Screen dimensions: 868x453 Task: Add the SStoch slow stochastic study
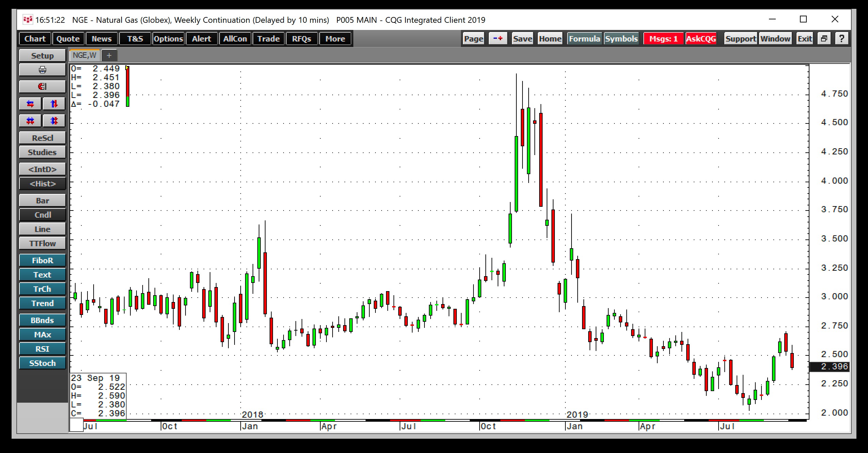click(42, 363)
